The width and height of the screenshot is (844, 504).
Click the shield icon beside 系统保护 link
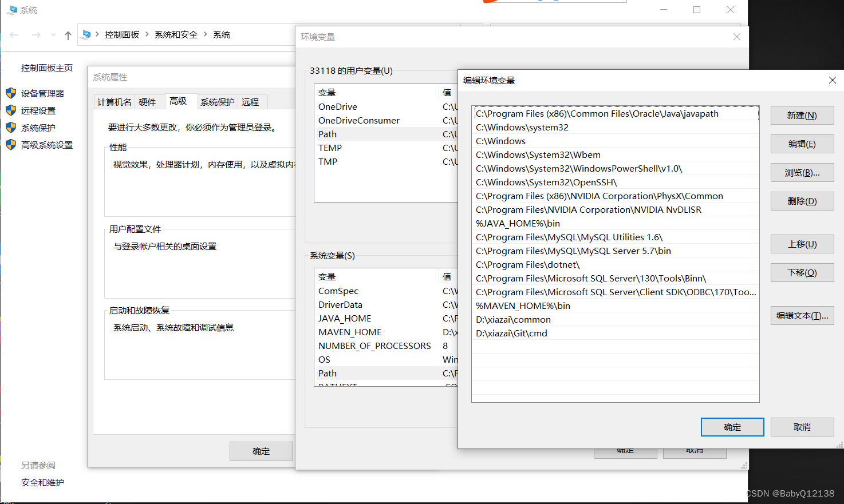pos(11,128)
